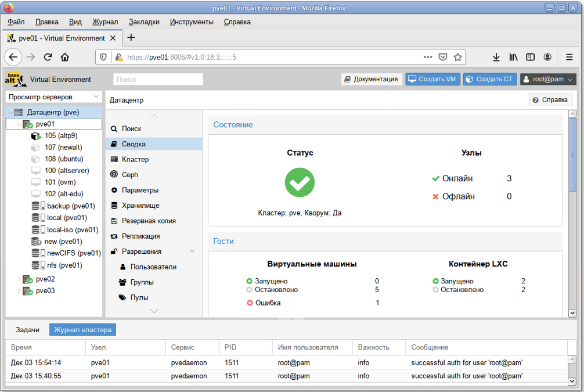Open Хранилище storage menu item
The image size is (584, 392).
pyautogui.click(x=140, y=206)
